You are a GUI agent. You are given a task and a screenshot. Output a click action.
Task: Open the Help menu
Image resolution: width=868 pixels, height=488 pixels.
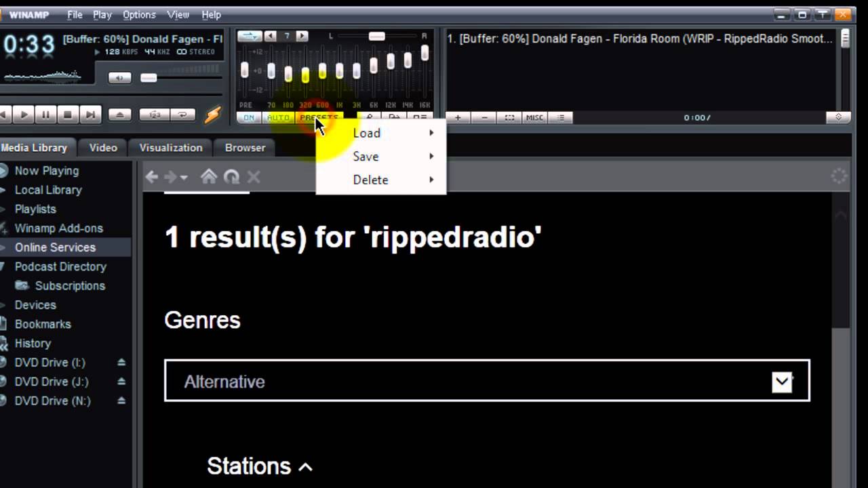click(x=212, y=14)
